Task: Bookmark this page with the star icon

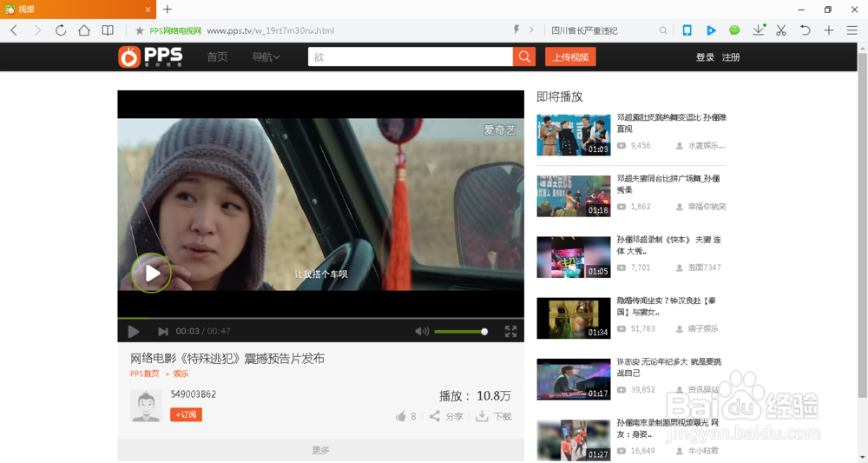Action: pos(140,30)
